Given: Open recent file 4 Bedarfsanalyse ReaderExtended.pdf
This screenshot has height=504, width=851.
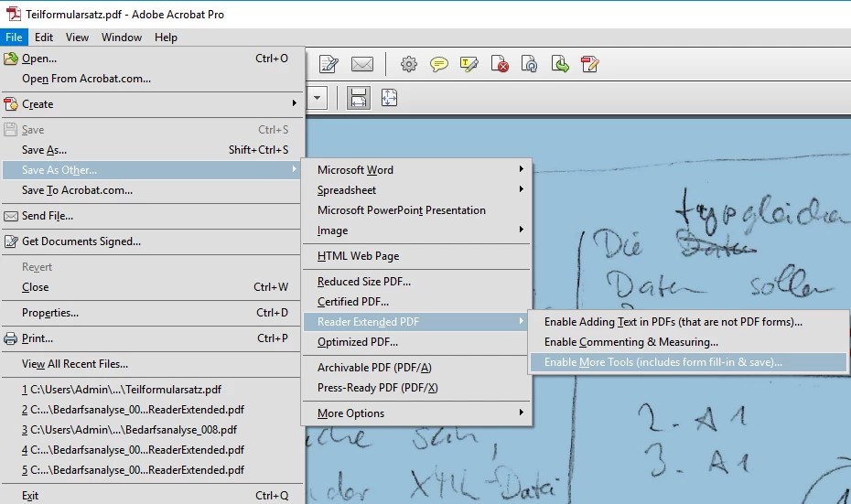Looking at the screenshot, I should click(x=151, y=450).
